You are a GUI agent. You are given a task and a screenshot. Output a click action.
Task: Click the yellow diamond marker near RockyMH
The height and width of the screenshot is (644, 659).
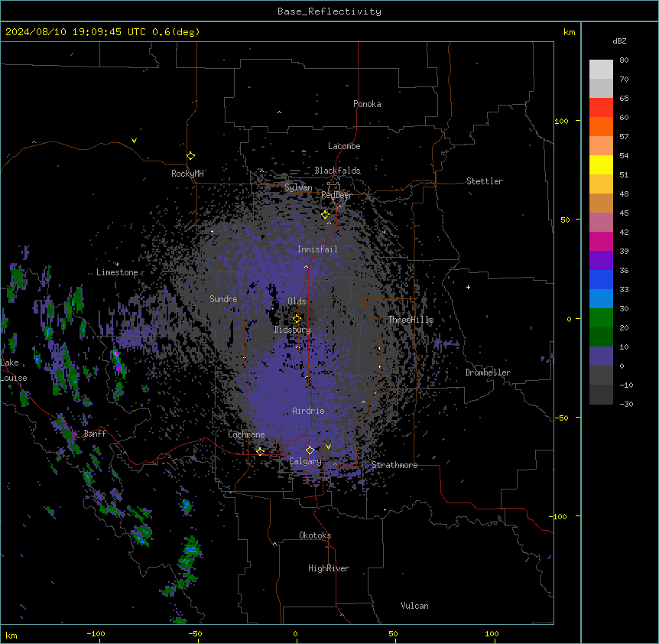(191, 156)
